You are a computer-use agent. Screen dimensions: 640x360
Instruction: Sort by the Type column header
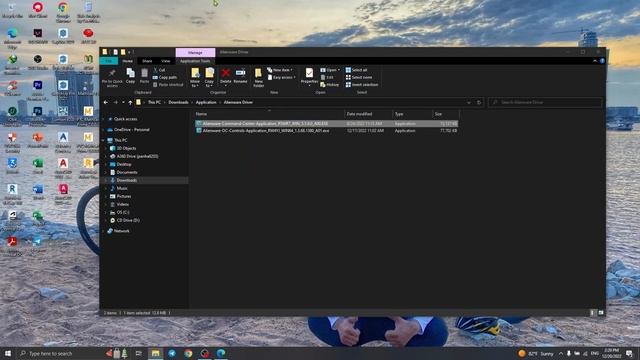pos(412,114)
